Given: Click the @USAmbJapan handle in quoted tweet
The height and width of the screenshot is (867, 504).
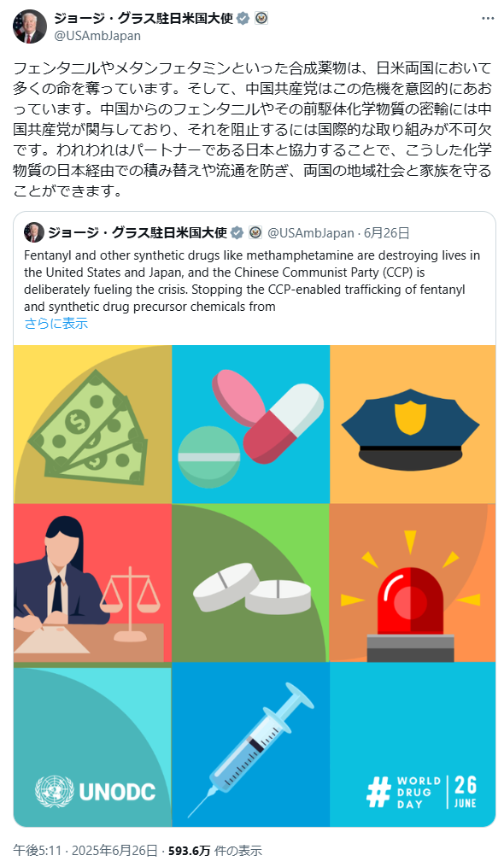Looking at the screenshot, I should pyautogui.click(x=310, y=233).
